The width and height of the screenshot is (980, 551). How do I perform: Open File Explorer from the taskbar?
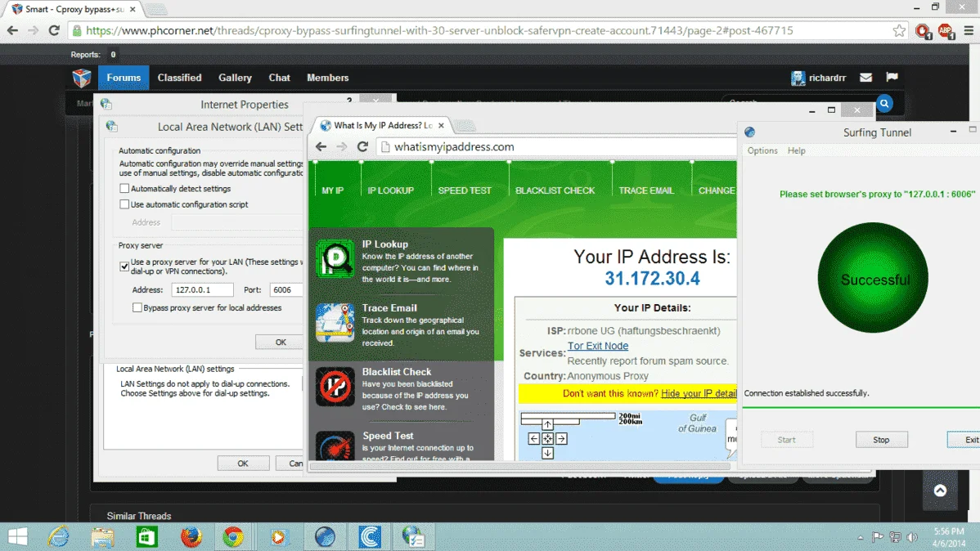click(102, 536)
